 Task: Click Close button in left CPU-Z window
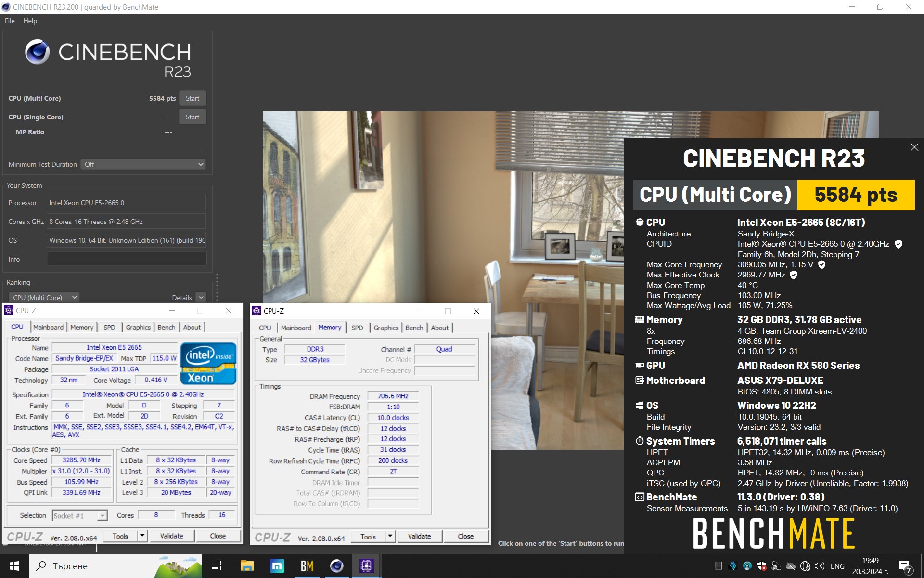tap(218, 536)
